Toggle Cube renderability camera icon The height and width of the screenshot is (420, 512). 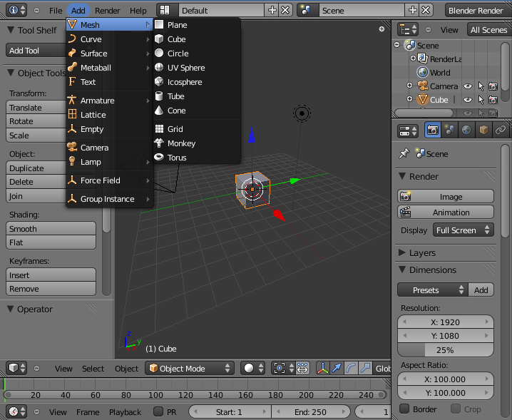tap(493, 100)
